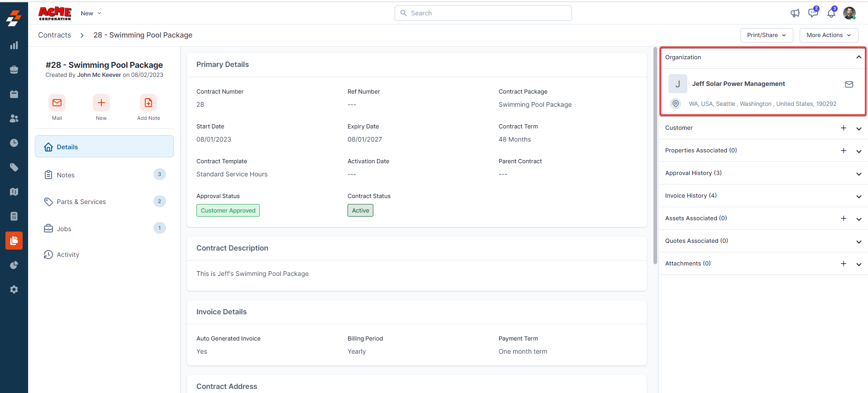The height and width of the screenshot is (393, 868).
Task: Open settings gear in left sidebar
Action: click(14, 289)
